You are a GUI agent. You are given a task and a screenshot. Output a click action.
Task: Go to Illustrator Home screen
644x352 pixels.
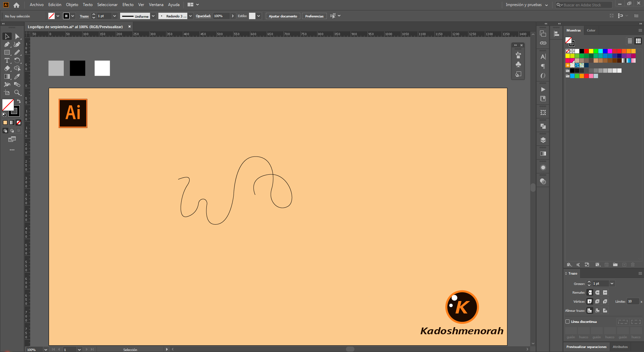click(x=16, y=5)
